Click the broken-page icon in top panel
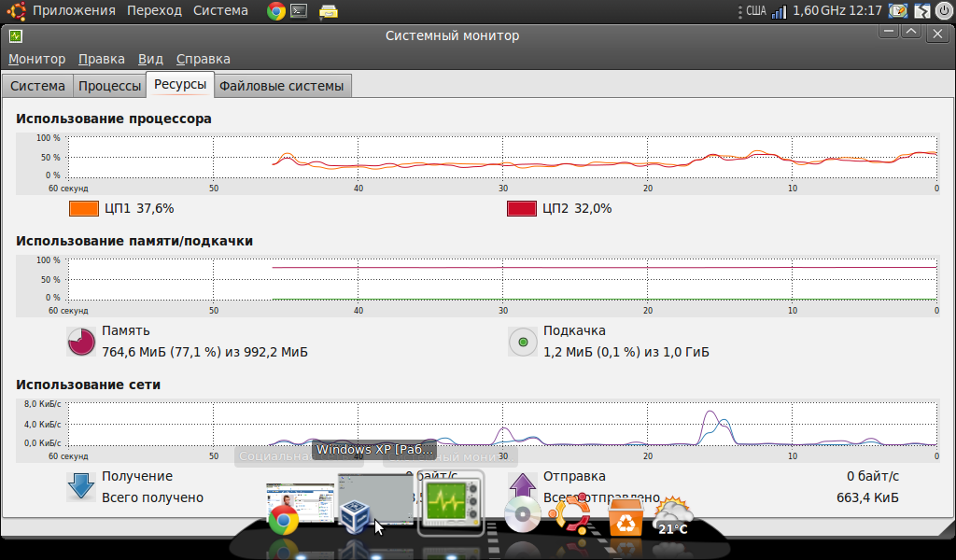The image size is (956, 560). pyautogui.click(x=921, y=11)
